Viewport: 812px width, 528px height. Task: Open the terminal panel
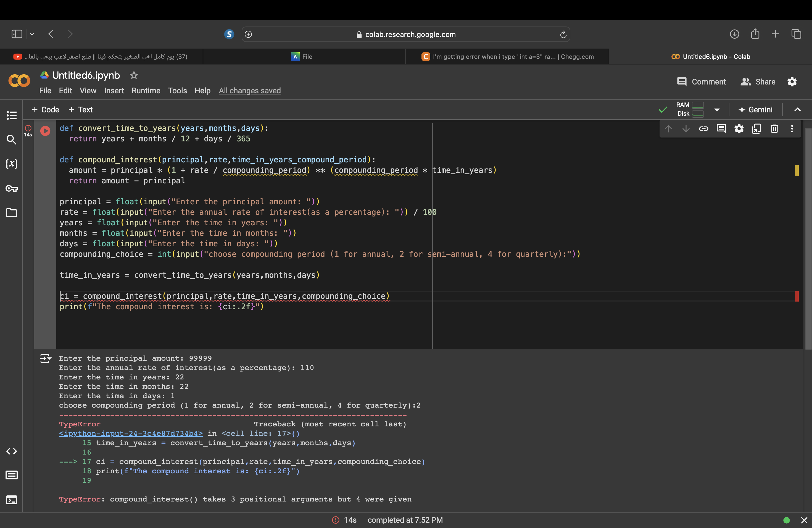[12, 500]
